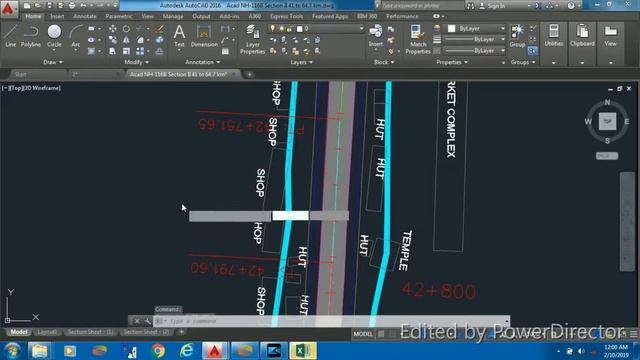Image resolution: width=640 pixels, height=360 pixels.
Task: Select the Line drawing tool
Action: click(x=11, y=36)
